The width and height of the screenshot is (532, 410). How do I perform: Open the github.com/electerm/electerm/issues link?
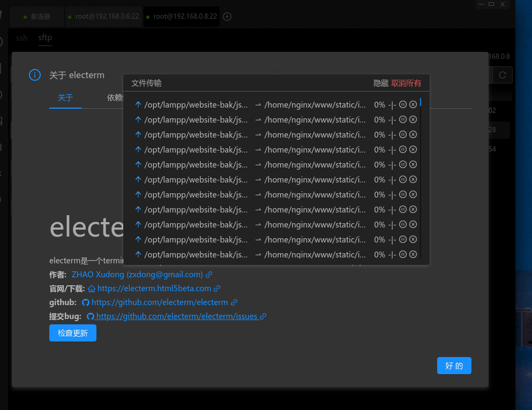177,316
